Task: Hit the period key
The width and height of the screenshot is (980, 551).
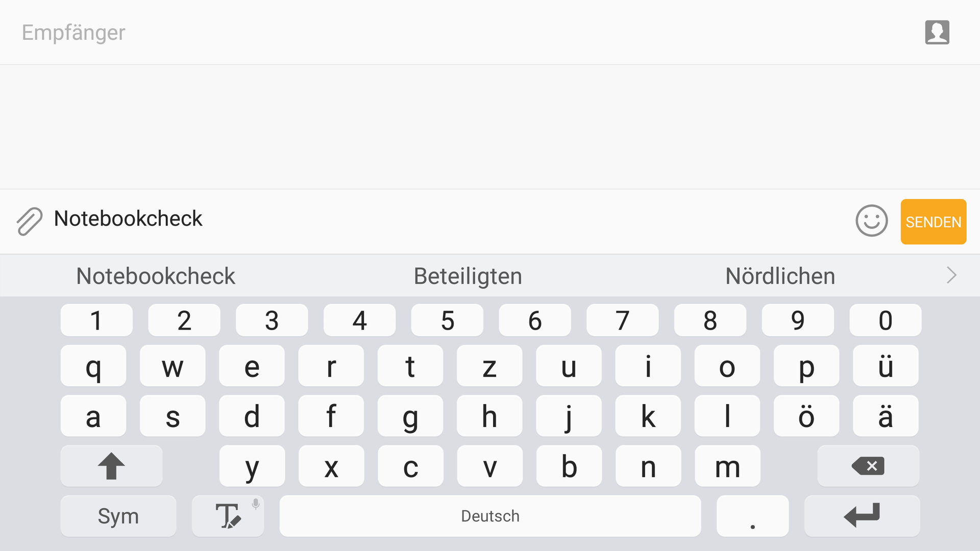Action: (752, 516)
